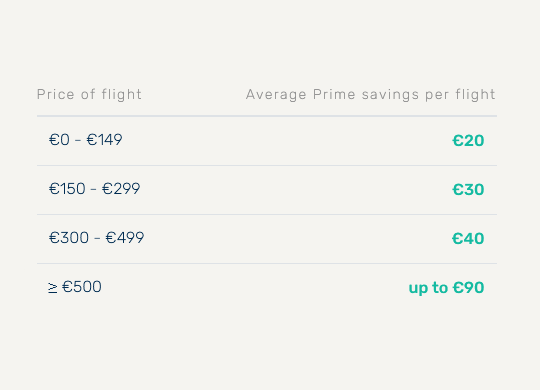Click the words 'up to' in green
The image size is (540, 390).
click(428, 288)
